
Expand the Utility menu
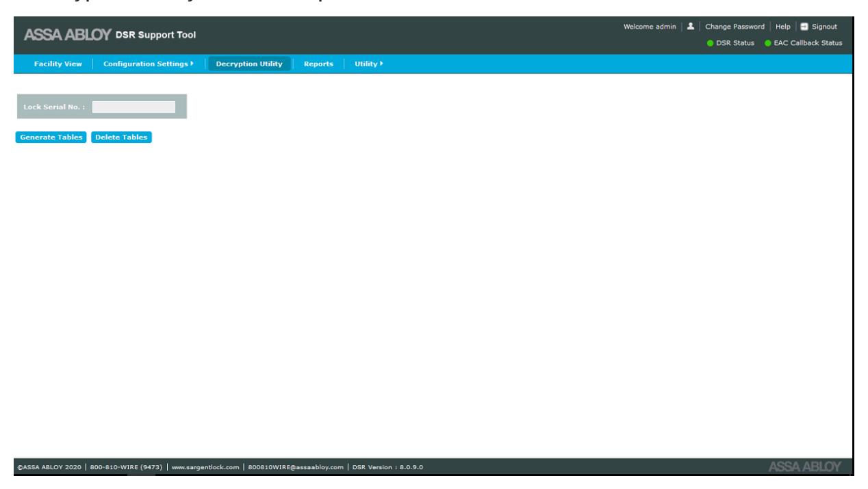coord(368,64)
